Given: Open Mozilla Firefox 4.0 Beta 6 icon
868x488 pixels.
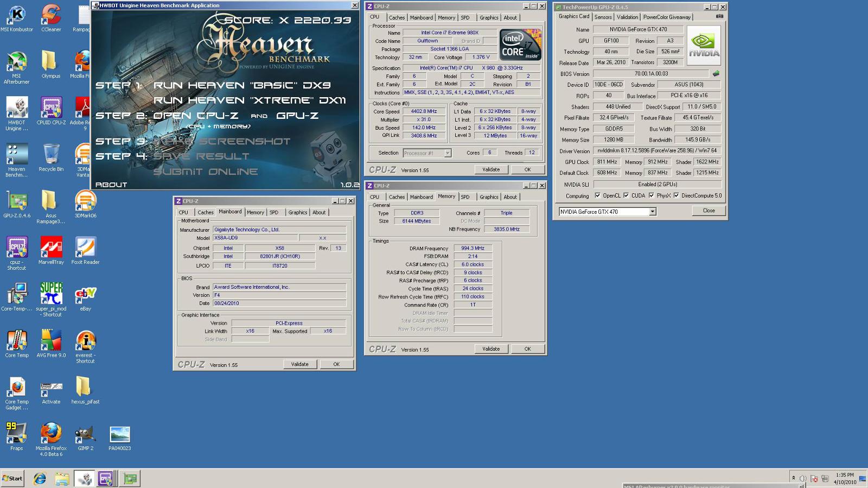Looking at the screenshot, I should click(x=51, y=440).
